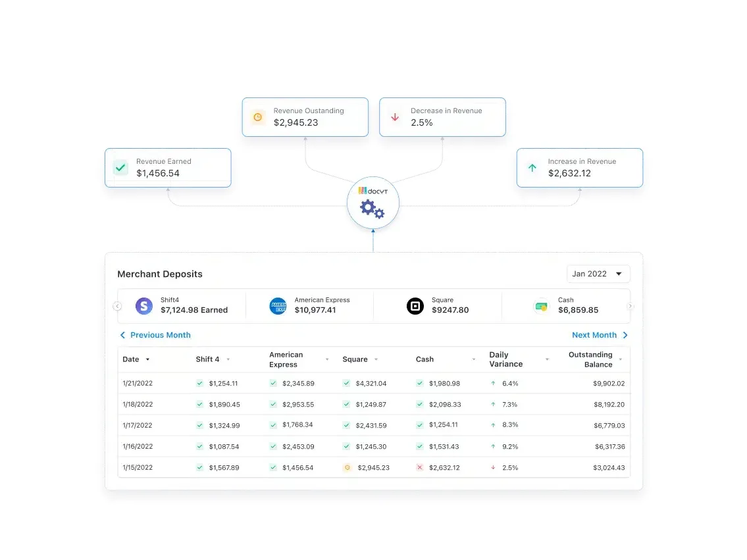Go to Previous Month
The height and width of the screenshot is (560, 747).
pyautogui.click(x=155, y=335)
